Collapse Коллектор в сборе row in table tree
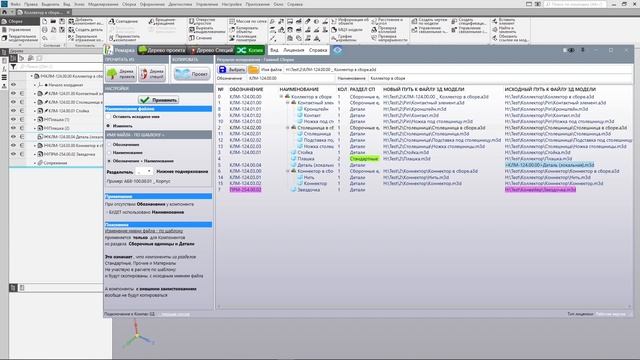 pyautogui.click(x=281, y=97)
